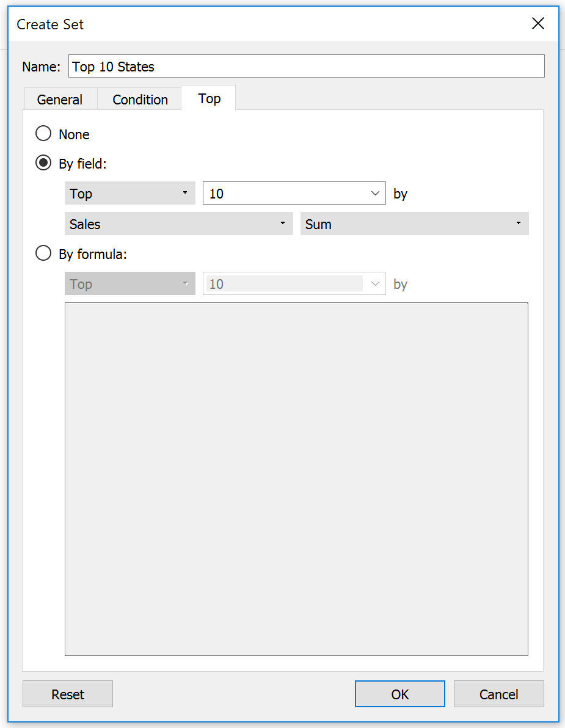Open the Top/Bottom dropdown under By field
565x728 pixels.
click(130, 193)
